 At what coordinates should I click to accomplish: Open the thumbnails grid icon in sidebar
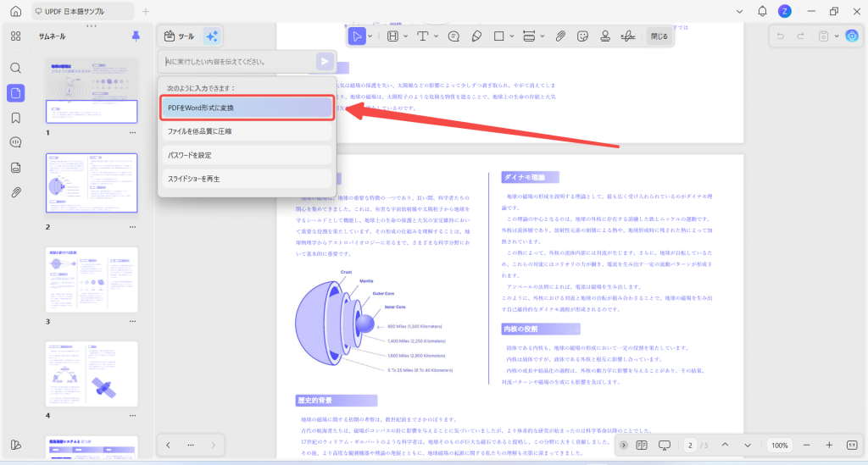tap(15, 36)
